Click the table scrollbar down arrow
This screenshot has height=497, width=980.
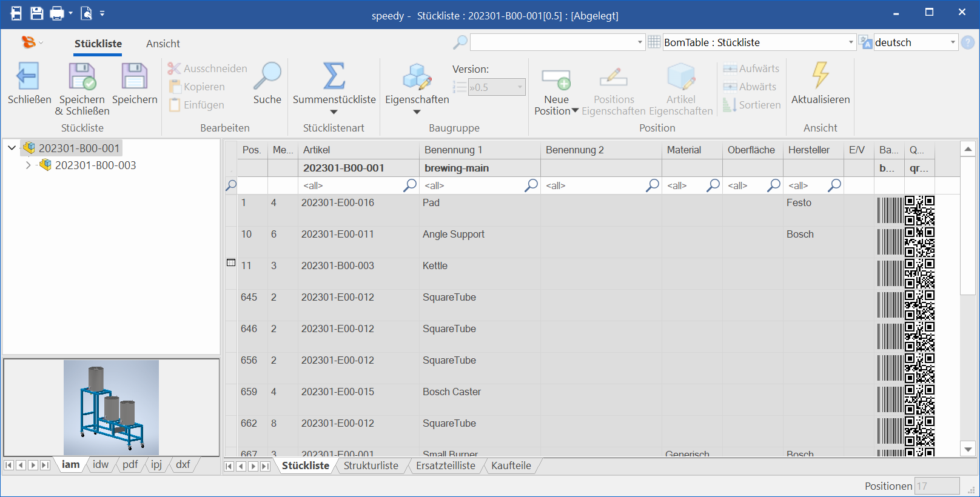pos(968,449)
